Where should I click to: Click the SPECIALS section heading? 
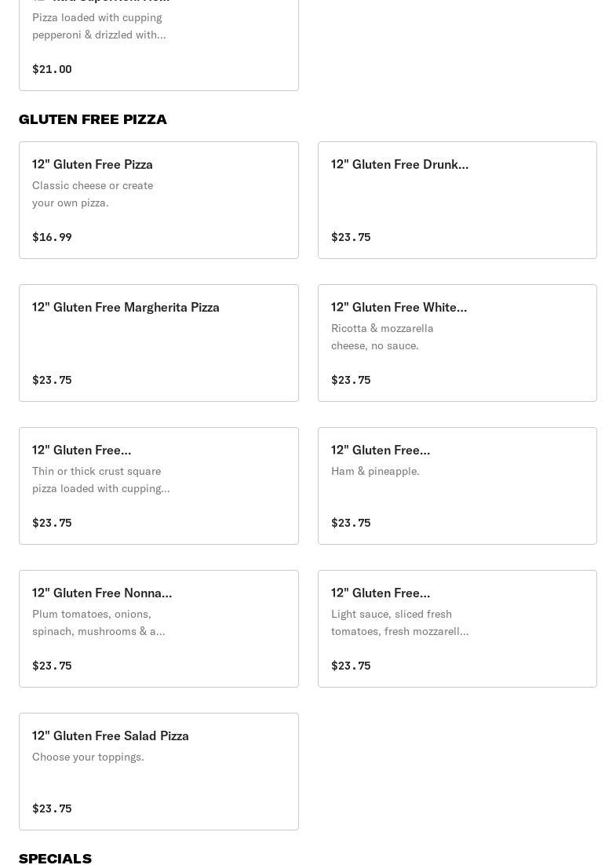coord(55,858)
